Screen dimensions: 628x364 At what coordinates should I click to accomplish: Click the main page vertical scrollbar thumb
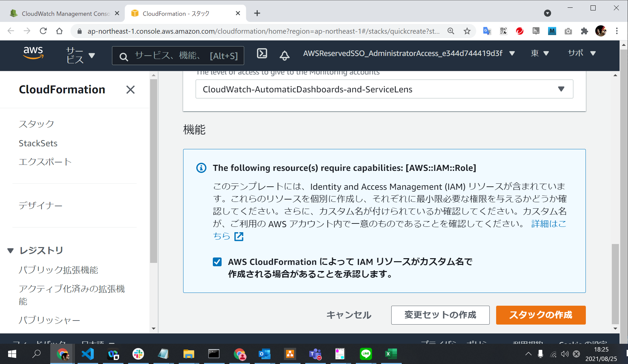point(615,283)
